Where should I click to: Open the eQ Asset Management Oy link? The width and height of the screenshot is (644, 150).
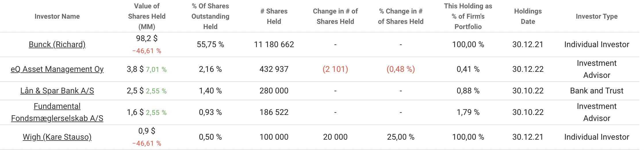(x=57, y=69)
